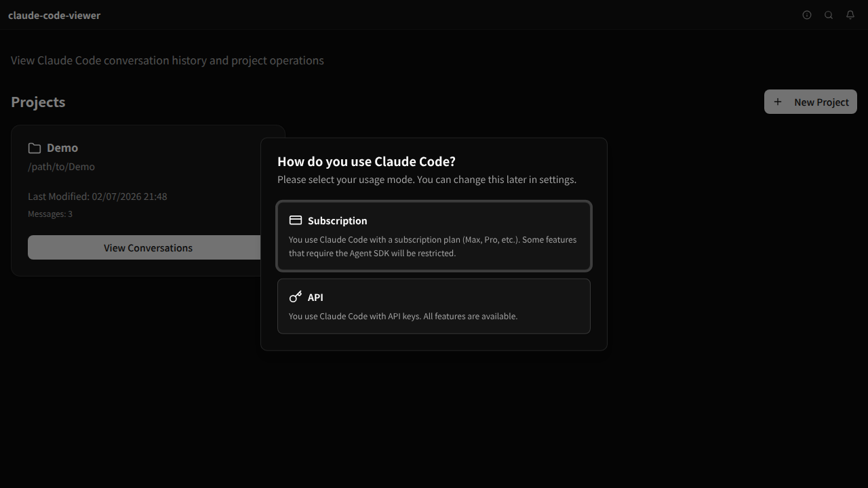Image resolution: width=868 pixels, height=488 pixels.
Task: Click 'Please select your usage mode' text
Action: point(427,180)
